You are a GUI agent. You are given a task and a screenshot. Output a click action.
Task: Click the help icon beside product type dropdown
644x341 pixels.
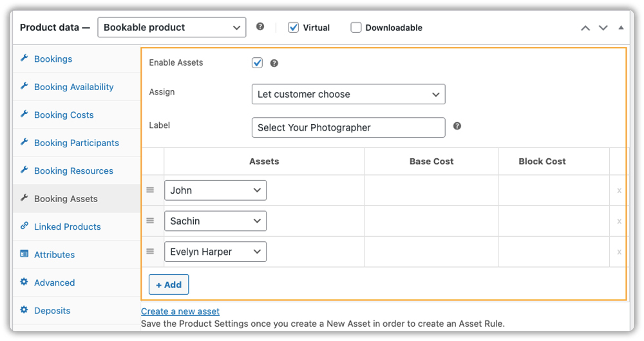coord(260,26)
